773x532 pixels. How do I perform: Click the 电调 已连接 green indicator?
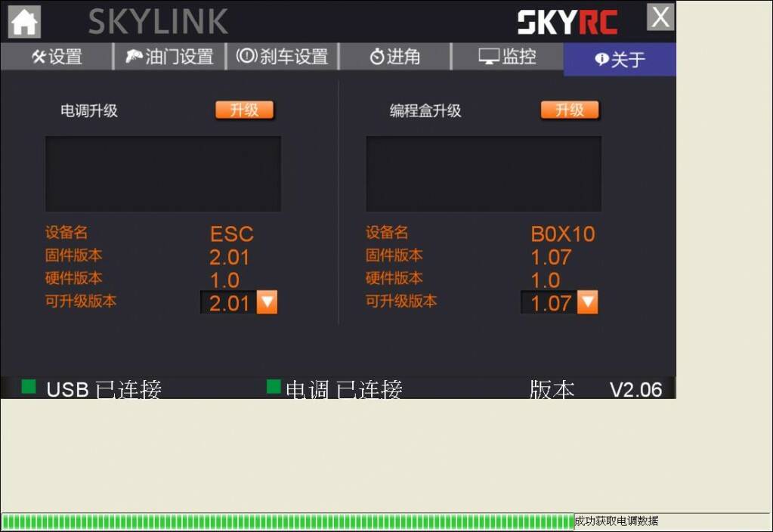[274, 387]
